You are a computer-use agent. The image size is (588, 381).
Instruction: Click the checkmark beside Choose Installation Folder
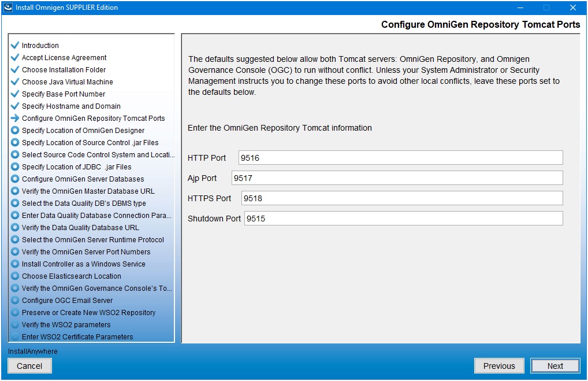(15, 69)
